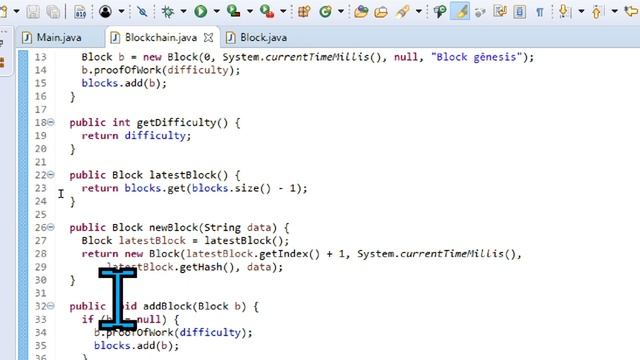The image size is (640, 360).
Task: Click the round user profile toolbar icon
Action: (105, 11)
